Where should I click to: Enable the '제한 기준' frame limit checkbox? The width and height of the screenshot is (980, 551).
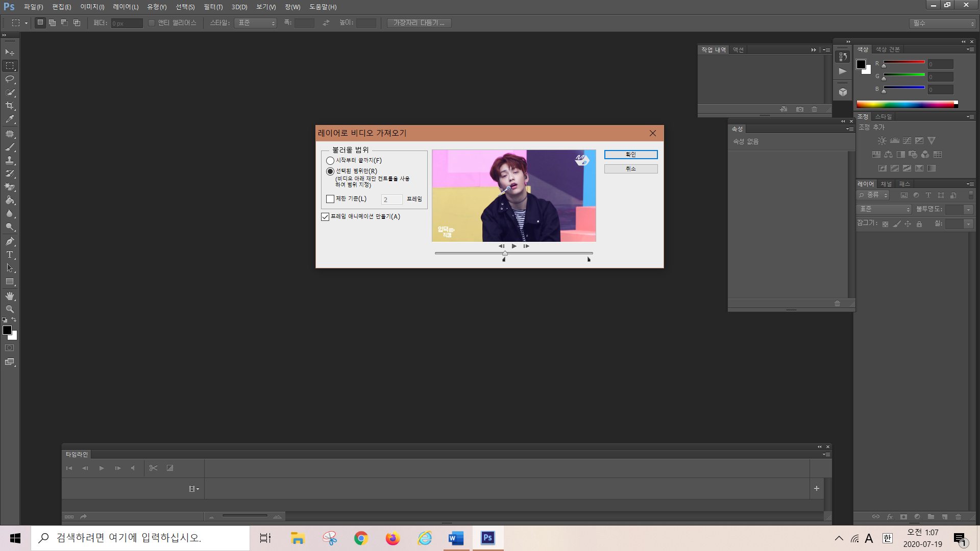coord(330,199)
